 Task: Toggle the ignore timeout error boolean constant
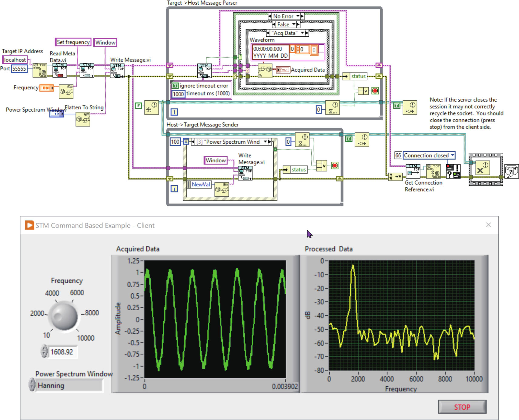tap(175, 86)
